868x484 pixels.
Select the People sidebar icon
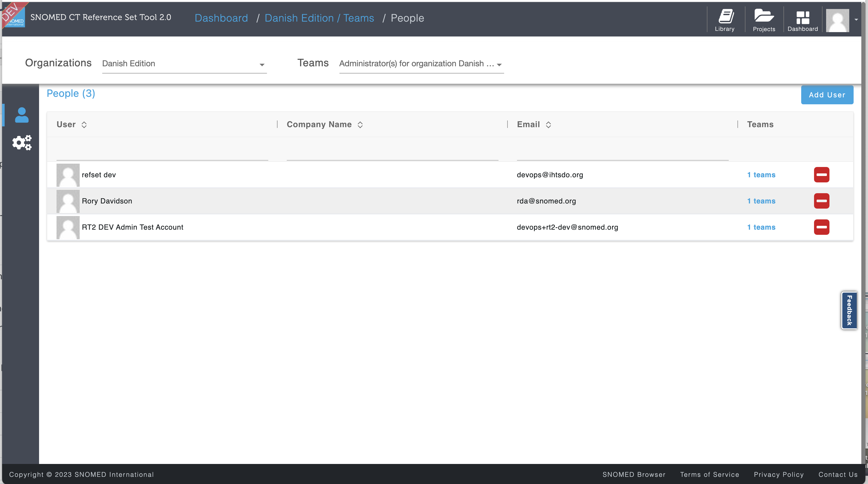pyautogui.click(x=22, y=115)
